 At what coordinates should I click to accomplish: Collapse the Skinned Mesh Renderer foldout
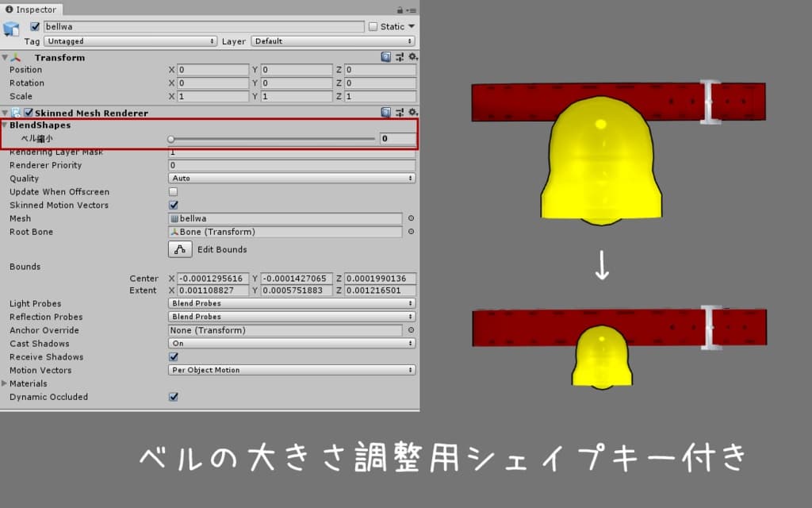pos(5,113)
